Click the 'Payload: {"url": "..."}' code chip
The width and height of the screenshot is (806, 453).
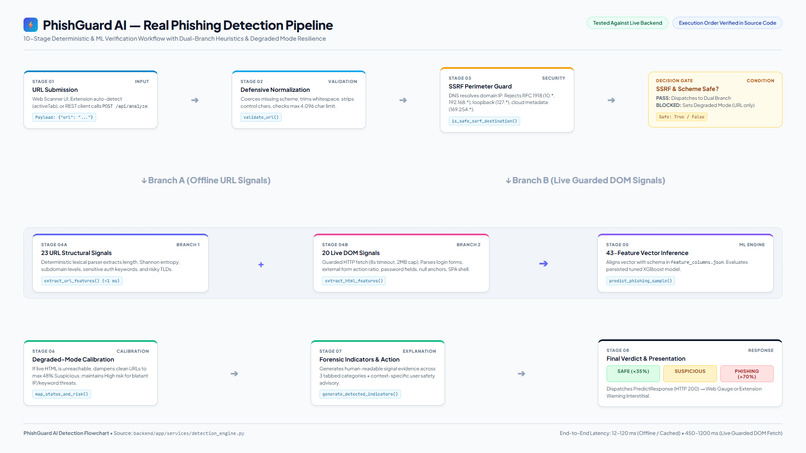64,117
